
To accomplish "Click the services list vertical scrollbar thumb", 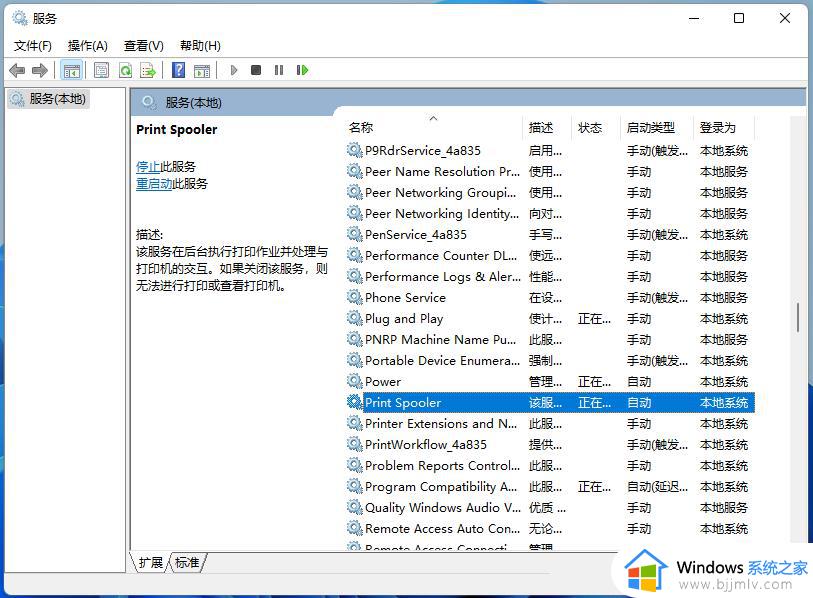I will click(797, 317).
